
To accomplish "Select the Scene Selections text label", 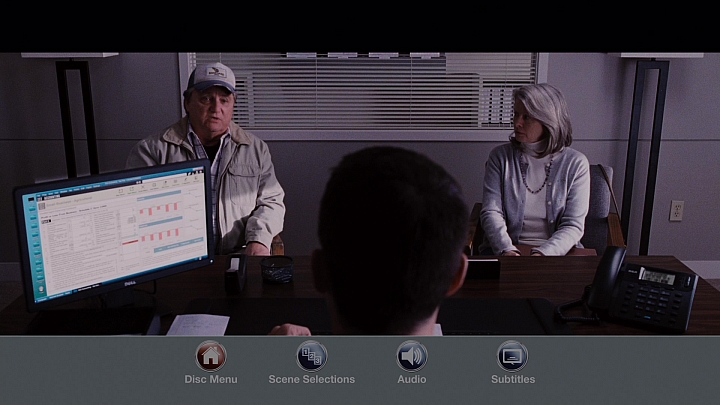I will pyautogui.click(x=311, y=379).
